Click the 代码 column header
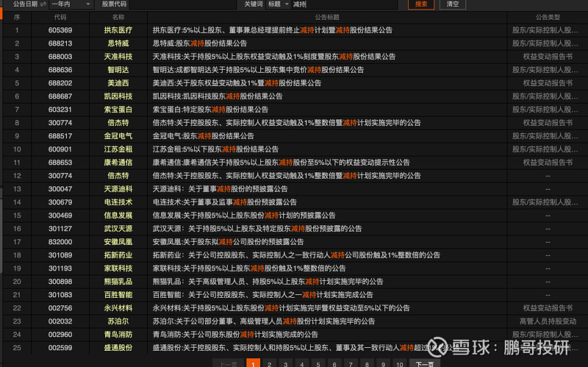Viewport: 588px width, 367px height. [60, 17]
